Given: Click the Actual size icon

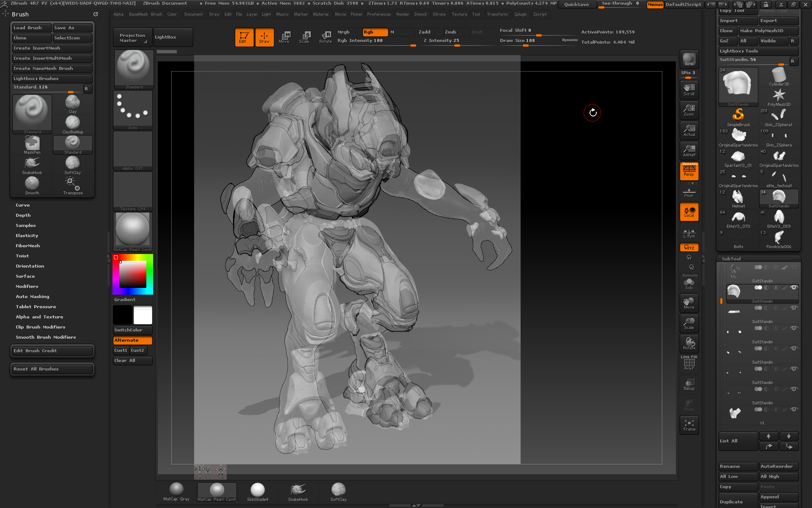Looking at the screenshot, I should point(689,130).
